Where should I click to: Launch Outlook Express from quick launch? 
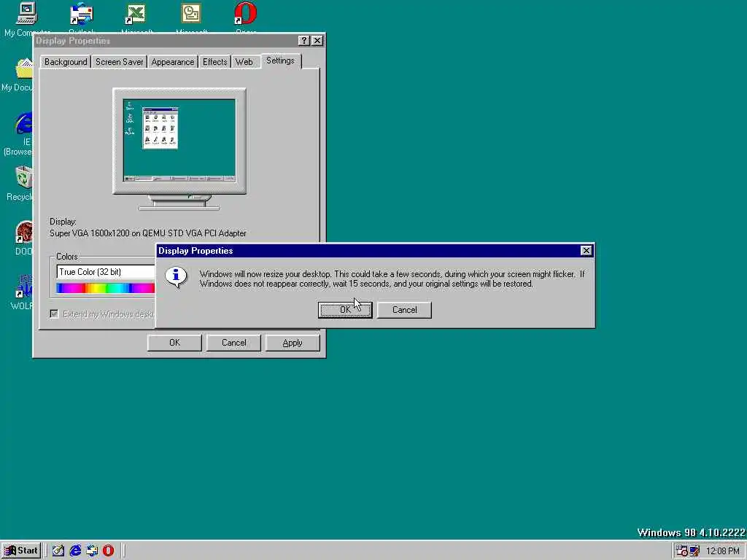tap(92, 551)
